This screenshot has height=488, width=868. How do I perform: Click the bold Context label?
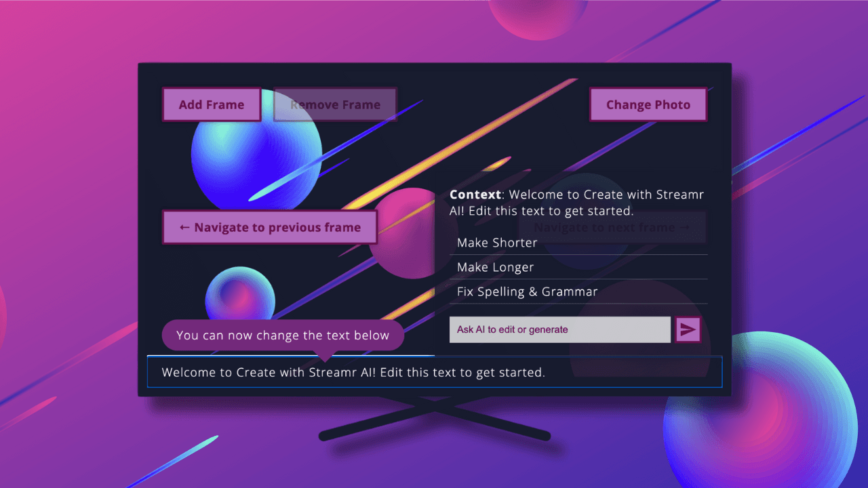click(475, 195)
